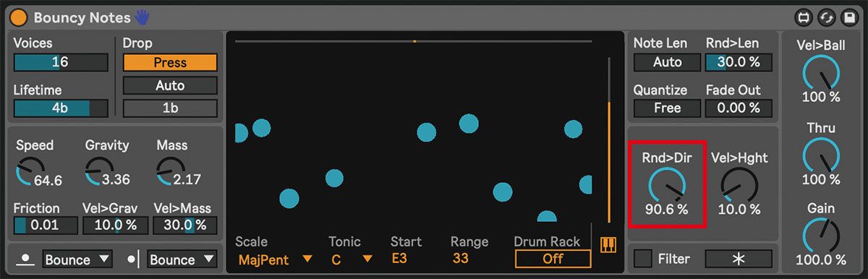Viewport: 868px width, 279px height.
Task: Click the wall collision icon
Action: coord(133,259)
